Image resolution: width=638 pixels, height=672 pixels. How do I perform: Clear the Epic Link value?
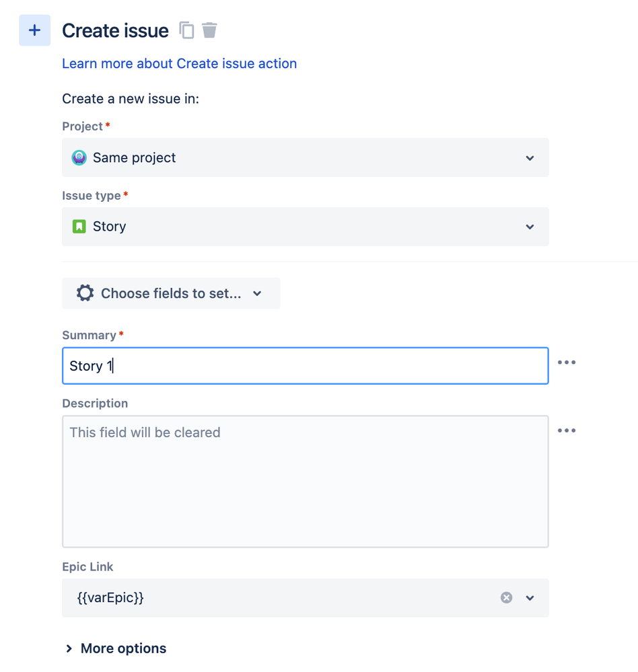pyautogui.click(x=506, y=598)
